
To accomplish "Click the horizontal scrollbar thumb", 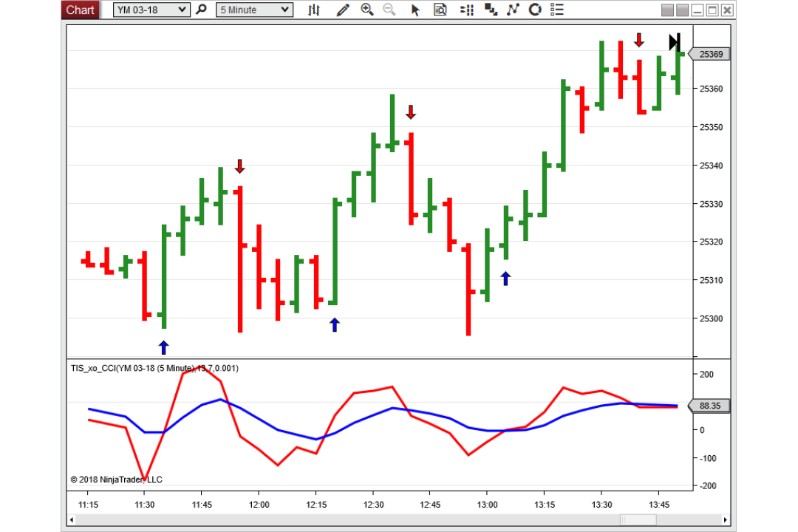I will pos(638,519).
